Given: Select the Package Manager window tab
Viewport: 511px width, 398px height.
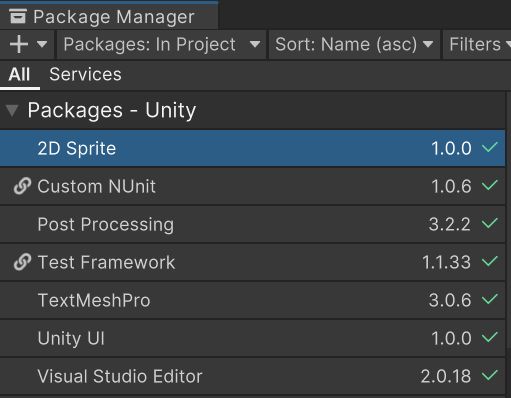Looking at the screenshot, I should click(109, 16).
